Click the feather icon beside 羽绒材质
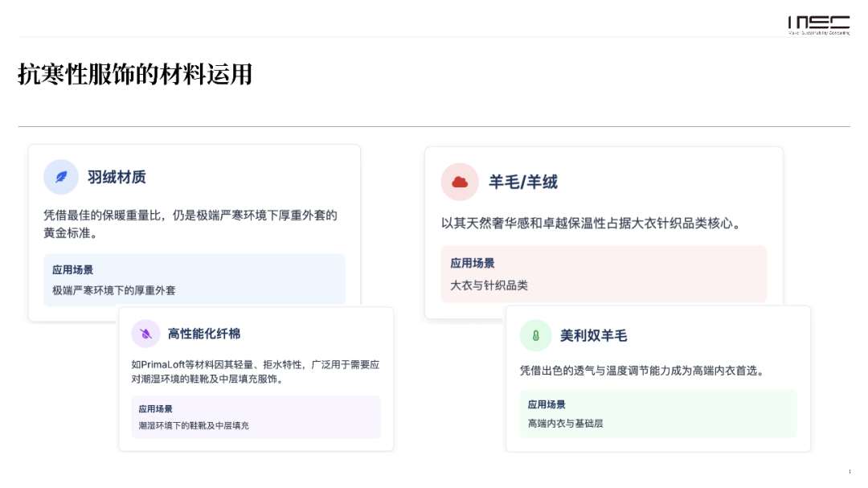Viewport: 868px width, 488px height. coord(61,177)
